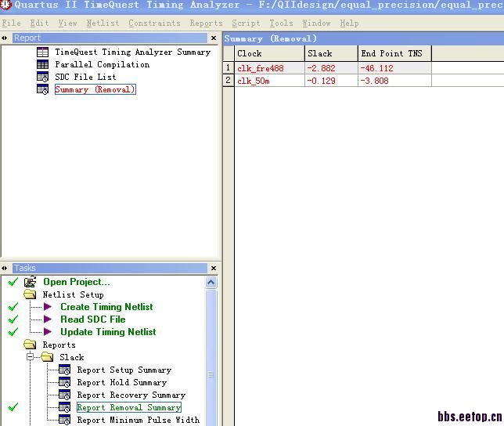Run Report Minimum Pulse Width

pyautogui.click(x=139, y=420)
